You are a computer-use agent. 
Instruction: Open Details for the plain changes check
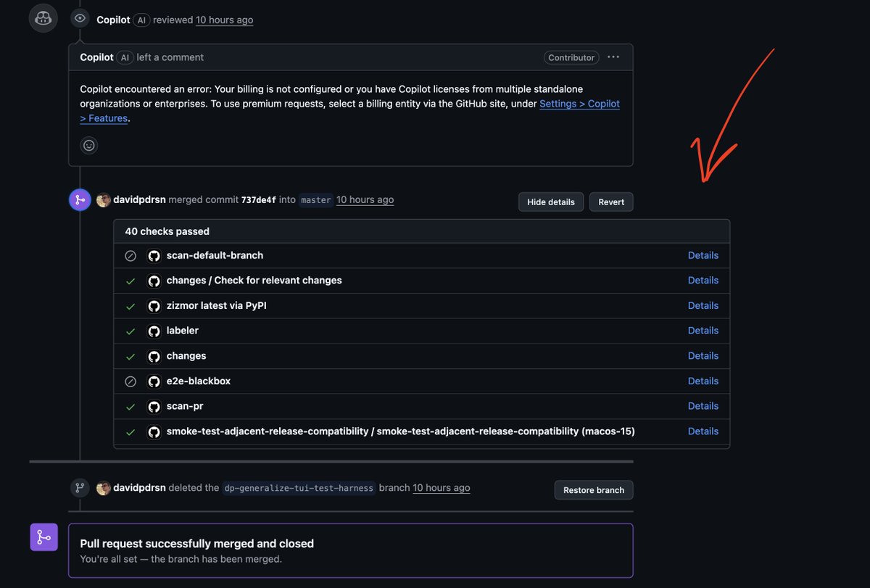[703, 356]
